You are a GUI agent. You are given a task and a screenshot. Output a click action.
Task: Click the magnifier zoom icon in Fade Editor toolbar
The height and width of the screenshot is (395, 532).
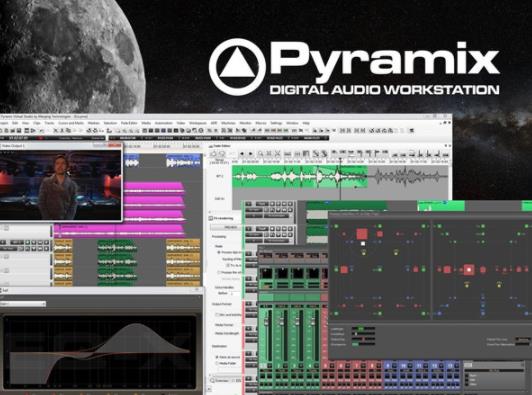click(x=260, y=154)
